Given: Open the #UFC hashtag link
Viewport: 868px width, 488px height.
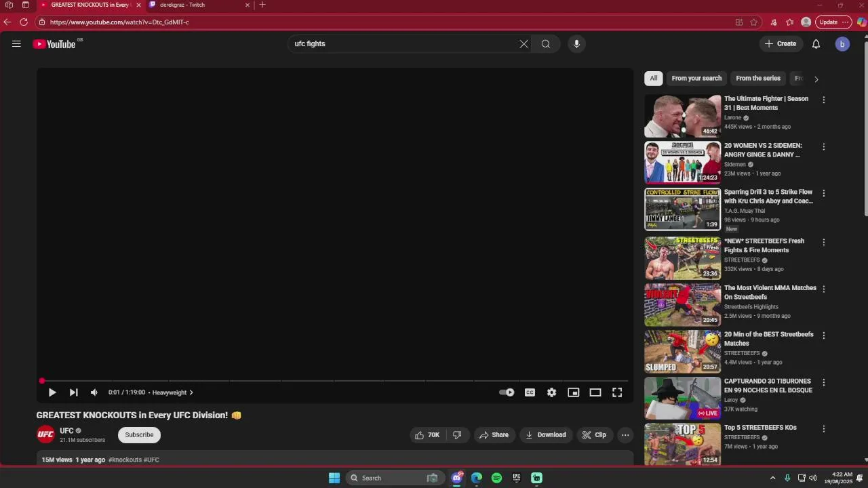Looking at the screenshot, I should (x=151, y=460).
